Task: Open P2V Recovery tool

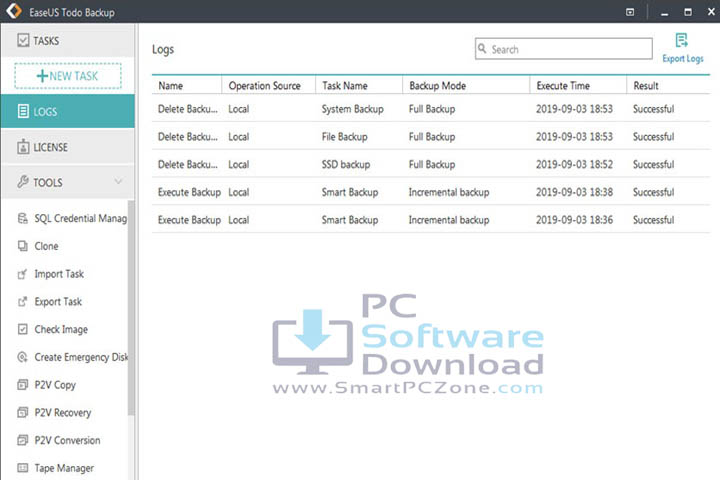Action: pyautogui.click(x=63, y=412)
